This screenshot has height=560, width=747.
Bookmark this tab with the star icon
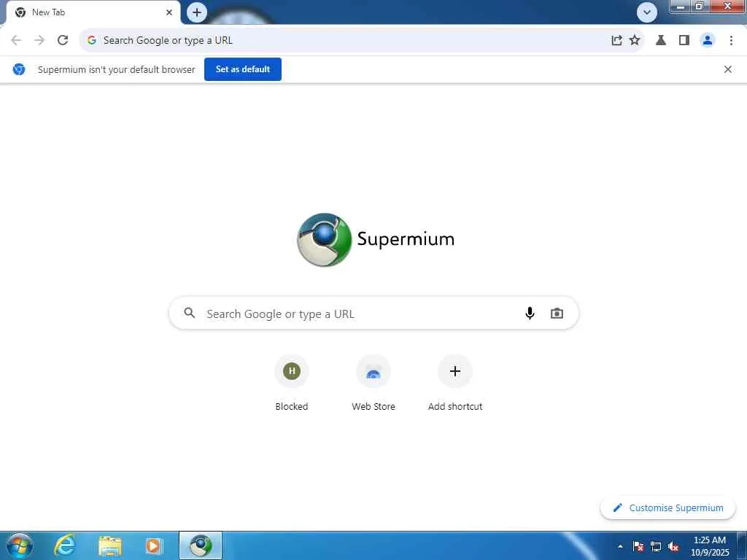coord(635,41)
